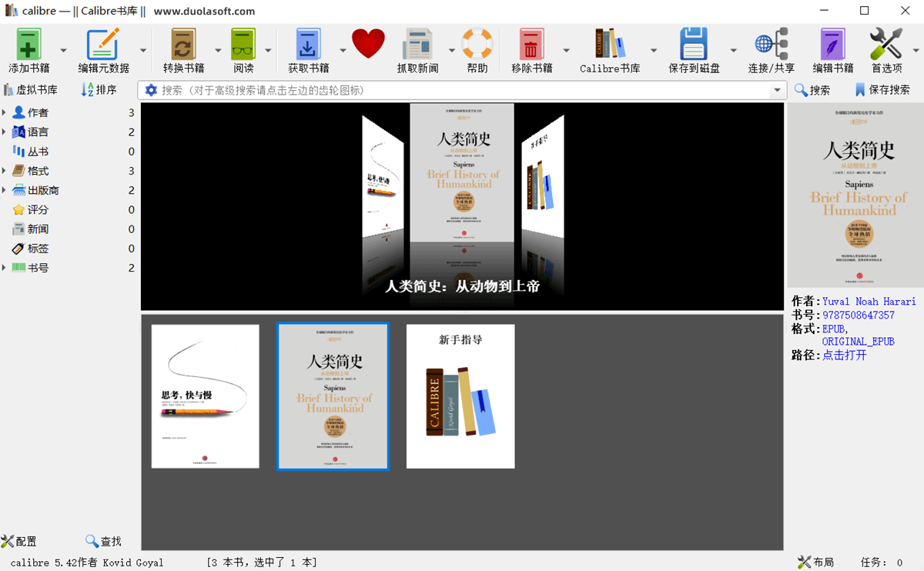Click the 点击打开 path link

click(845, 355)
